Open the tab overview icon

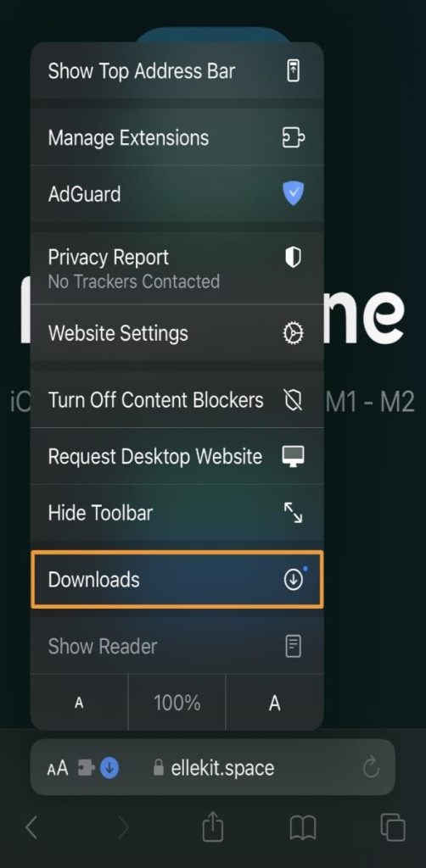pos(393,827)
